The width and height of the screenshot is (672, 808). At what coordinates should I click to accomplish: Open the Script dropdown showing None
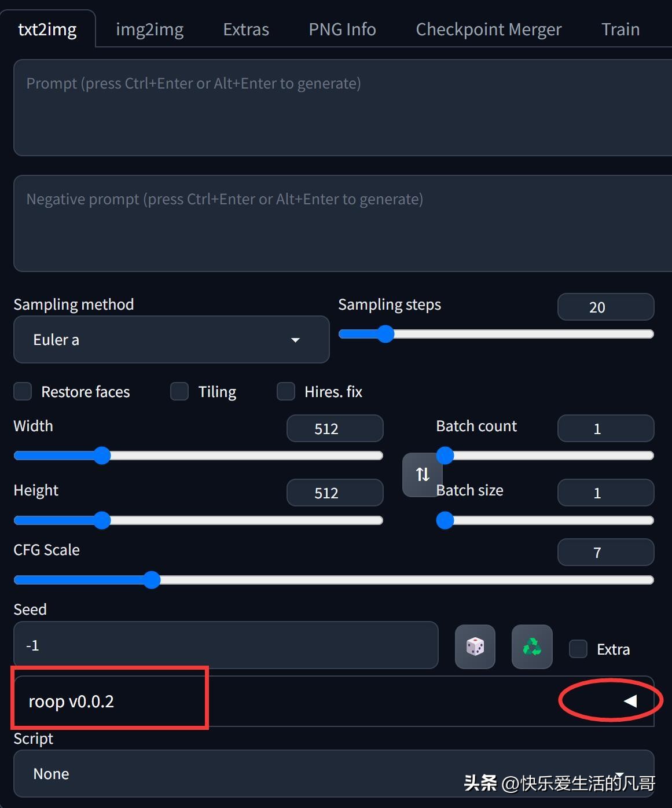click(x=333, y=774)
